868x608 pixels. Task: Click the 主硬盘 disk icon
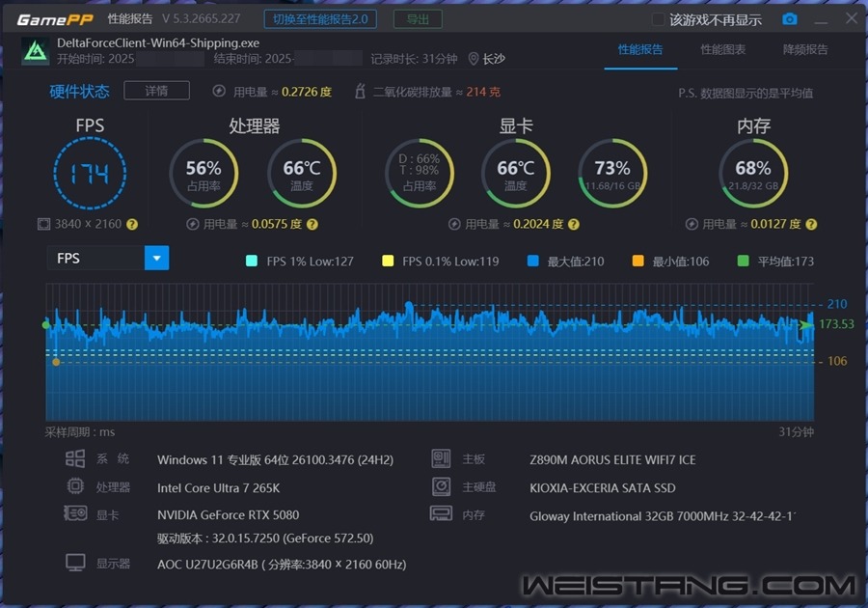441,486
